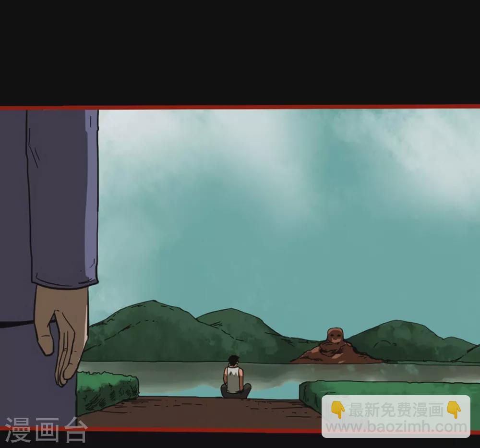Click the man sitting by the lake
Screen dimensions: 480x448
click(235, 377)
